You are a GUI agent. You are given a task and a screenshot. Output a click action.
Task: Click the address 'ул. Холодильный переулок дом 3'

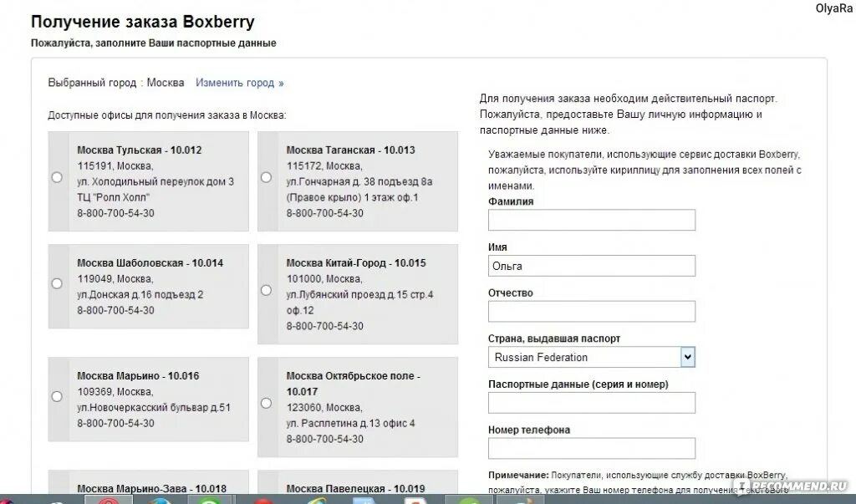coord(155,182)
